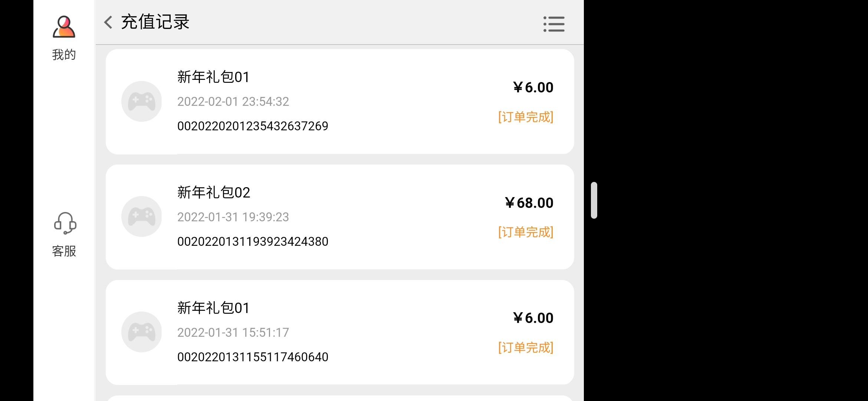Click the vertical scrollbar thumb

tap(594, 200)
